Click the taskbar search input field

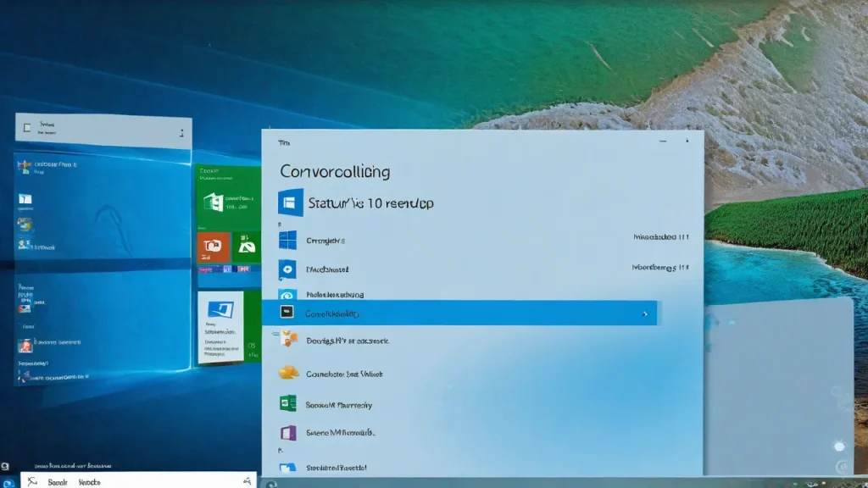tap(138, 481)
